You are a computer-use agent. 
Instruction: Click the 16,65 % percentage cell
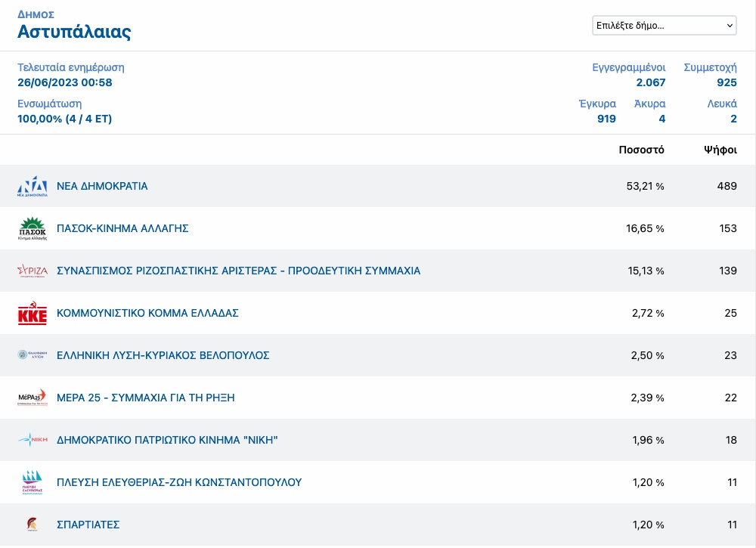point(645,228)
